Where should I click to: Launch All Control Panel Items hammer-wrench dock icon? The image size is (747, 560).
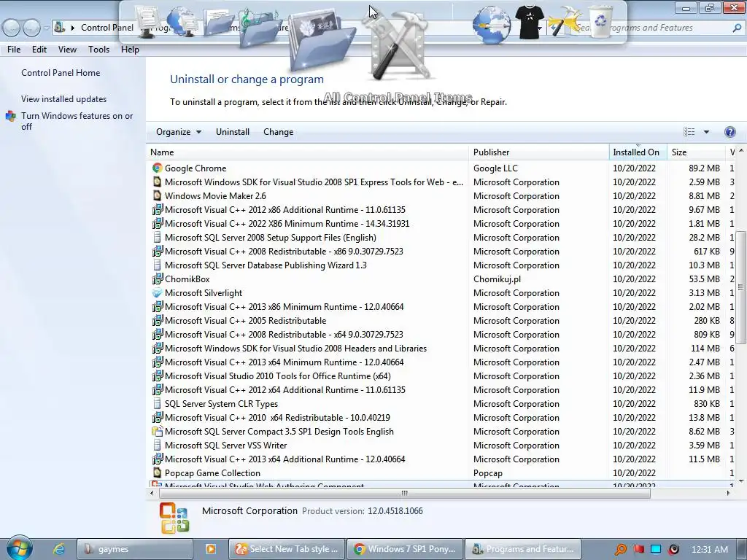click(399, 45)
